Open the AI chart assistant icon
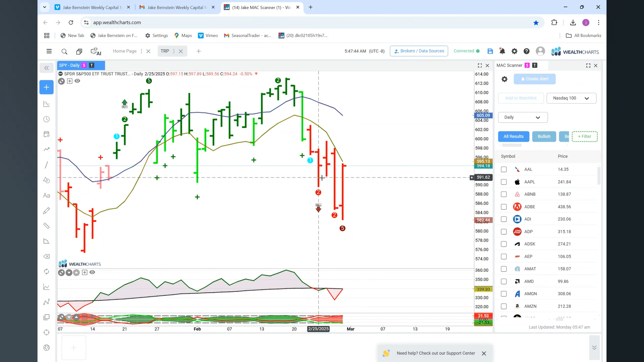 click(96, 51)
